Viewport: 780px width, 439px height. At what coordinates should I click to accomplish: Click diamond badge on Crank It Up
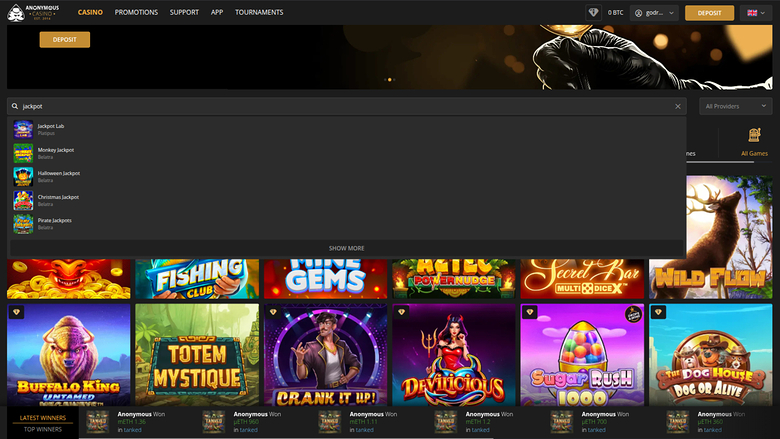[x=273, y=312]
